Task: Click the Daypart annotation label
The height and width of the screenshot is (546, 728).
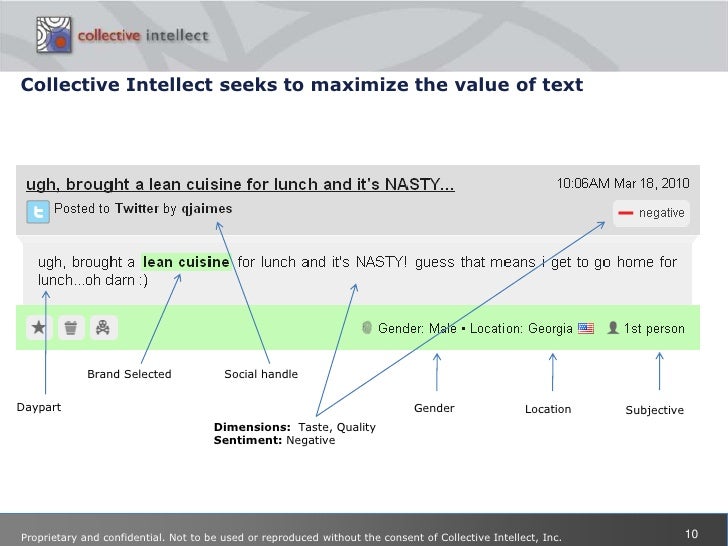Action: [39, 408]
